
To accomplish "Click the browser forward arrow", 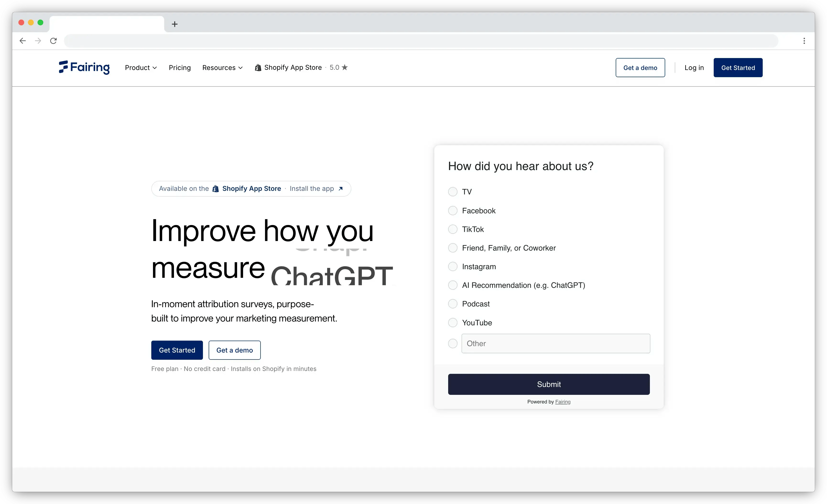I will coord(38,41).
